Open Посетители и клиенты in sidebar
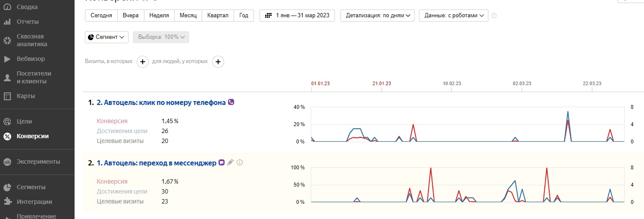Screen dimensions: 644x219 point(34,77)
